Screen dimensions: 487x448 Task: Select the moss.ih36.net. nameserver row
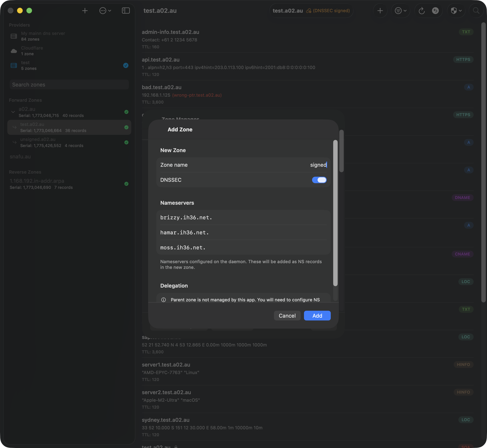coord(243,248)
